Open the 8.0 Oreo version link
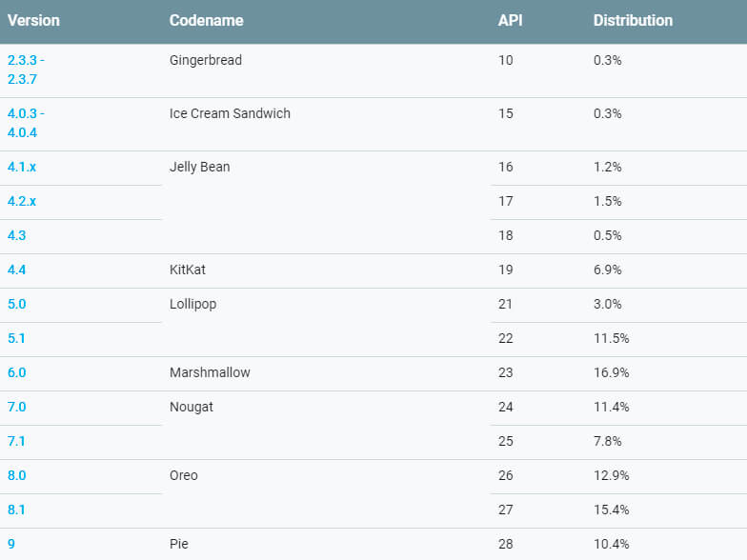 17,475
